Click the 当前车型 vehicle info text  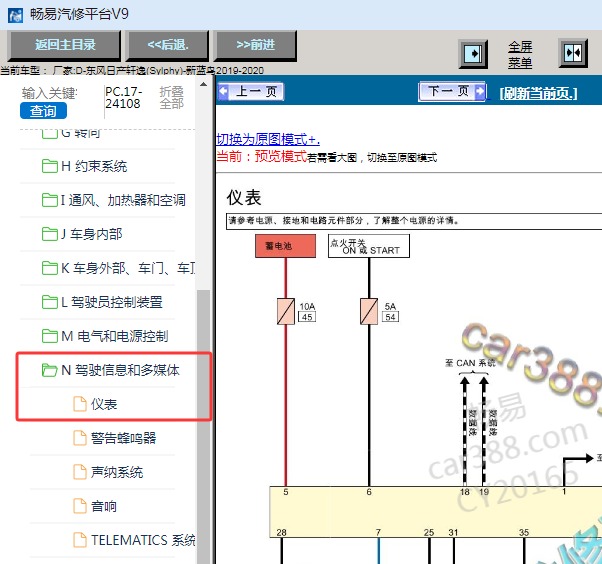132,71
